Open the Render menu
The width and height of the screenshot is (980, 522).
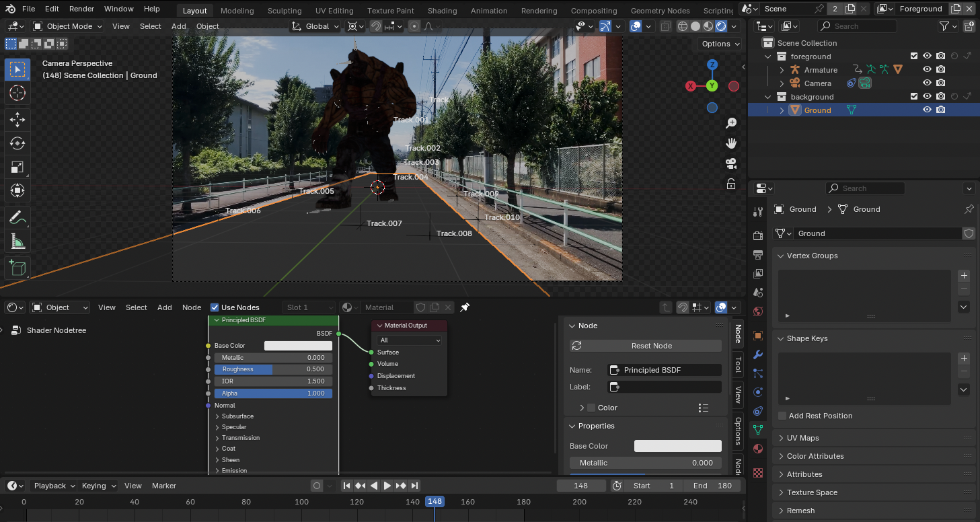tap(82, 9)
